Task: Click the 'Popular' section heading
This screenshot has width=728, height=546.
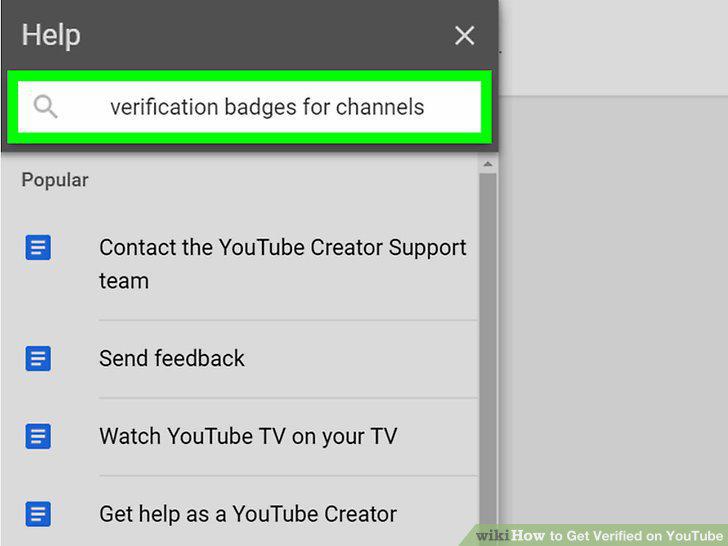Action: [x=55, y=180]
